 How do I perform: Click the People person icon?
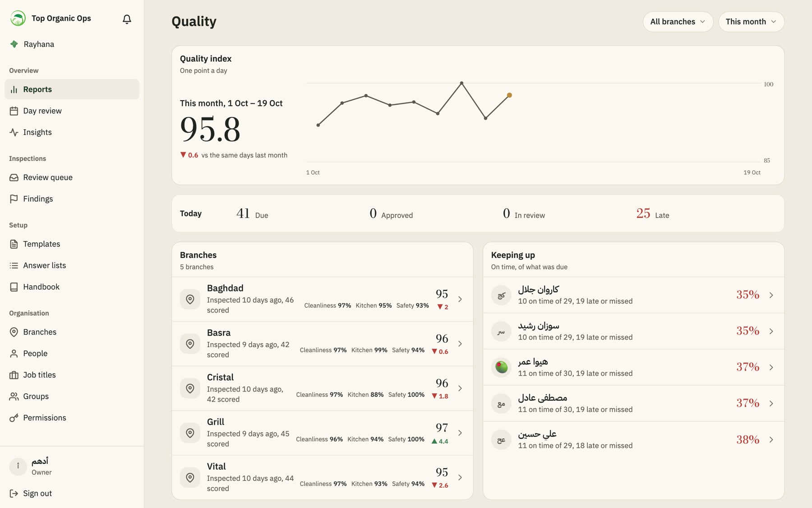coord(14,354)
